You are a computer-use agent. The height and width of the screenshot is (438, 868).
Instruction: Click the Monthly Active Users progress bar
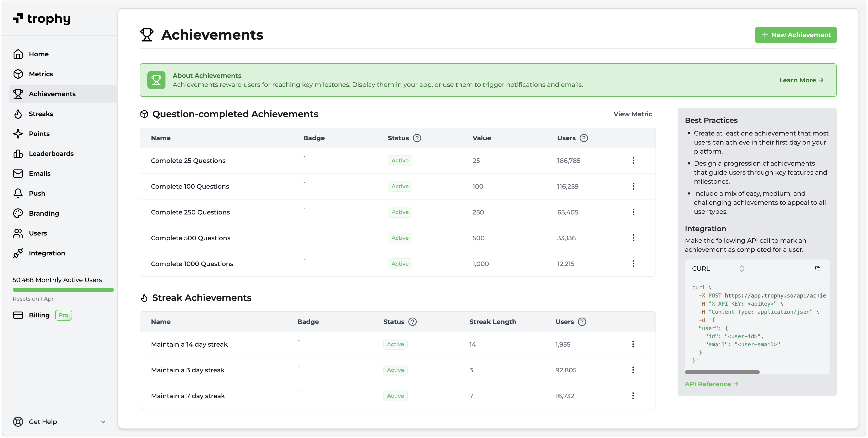[63, 290]
